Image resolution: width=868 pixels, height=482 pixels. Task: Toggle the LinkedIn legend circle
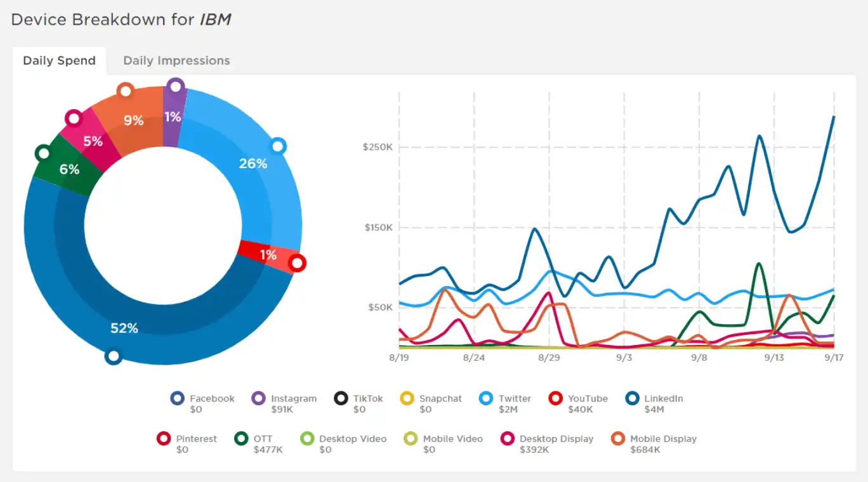pos(632,399)
